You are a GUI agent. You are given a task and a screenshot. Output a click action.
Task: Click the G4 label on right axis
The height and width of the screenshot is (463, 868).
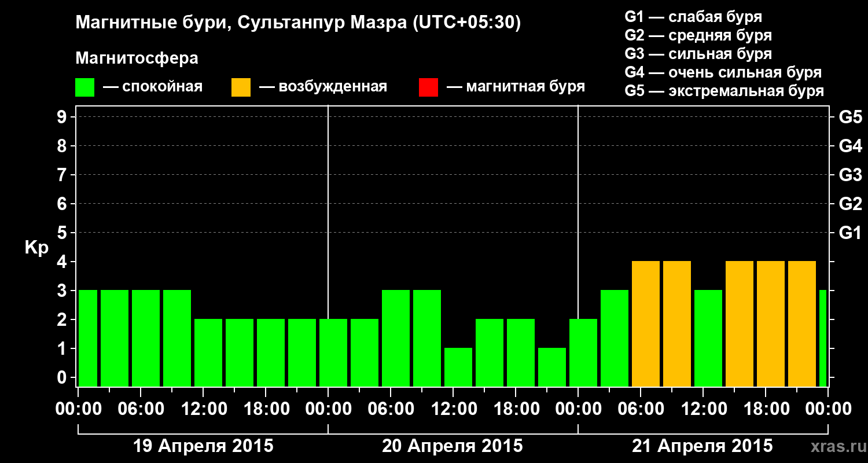click(x=851, y=146)
